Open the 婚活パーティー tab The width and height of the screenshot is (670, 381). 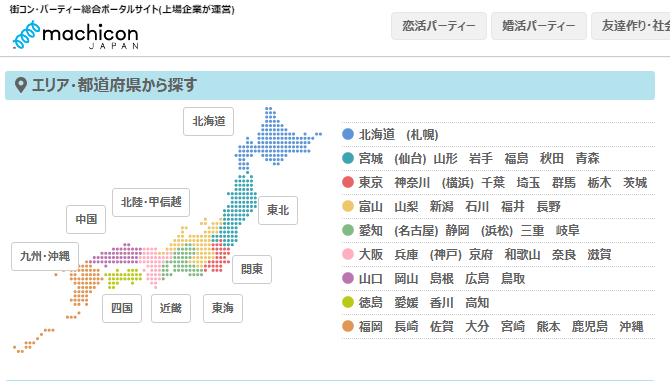[539, 26]
